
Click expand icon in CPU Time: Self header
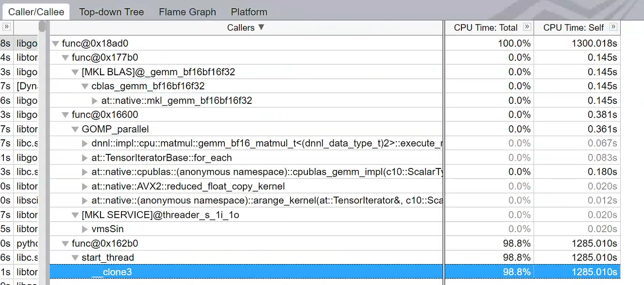[613, 27]
